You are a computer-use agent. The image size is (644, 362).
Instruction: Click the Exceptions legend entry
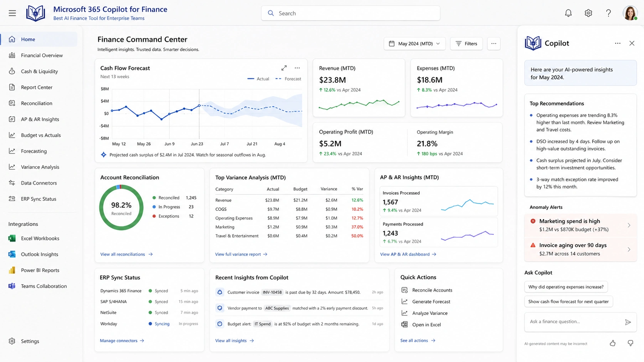tap(173, 216)
